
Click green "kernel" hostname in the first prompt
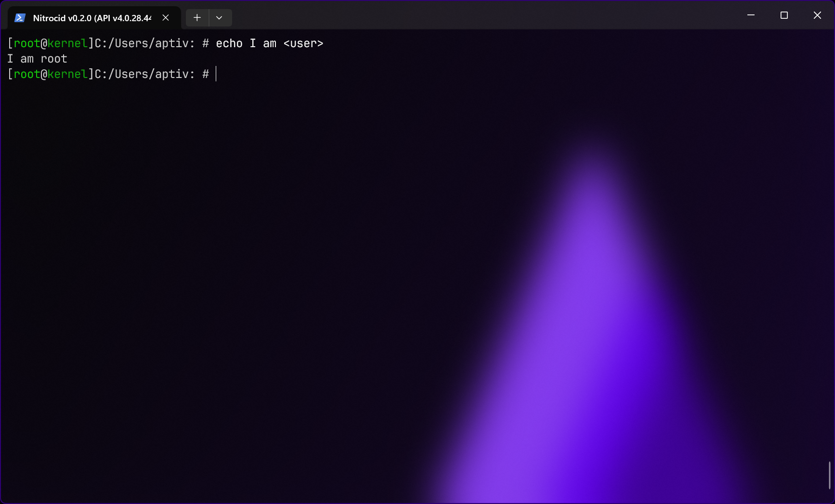pyautogui.click(x=67, y=43)
